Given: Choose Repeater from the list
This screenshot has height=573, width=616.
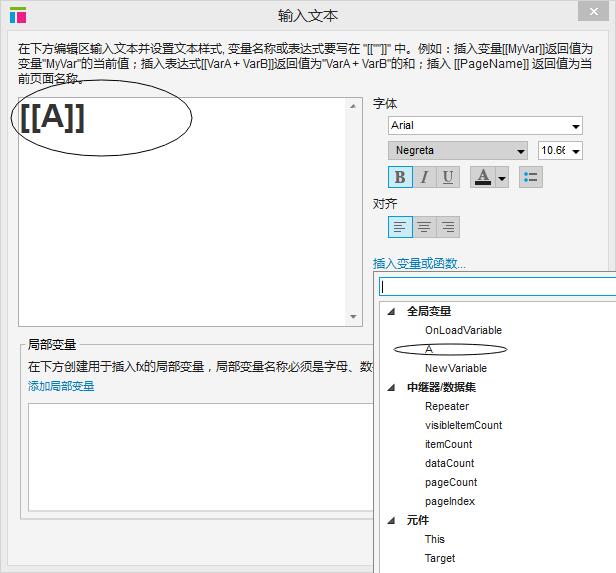Looking at the screenshot, I should pyautogui.click(x=447, y=406).
